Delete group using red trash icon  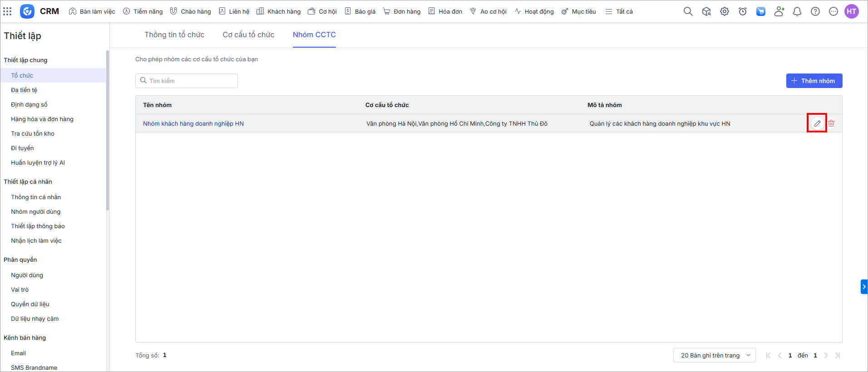(831, 123)
